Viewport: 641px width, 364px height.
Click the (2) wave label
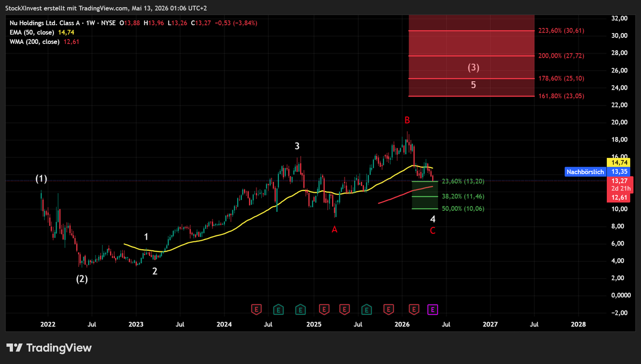81,279
